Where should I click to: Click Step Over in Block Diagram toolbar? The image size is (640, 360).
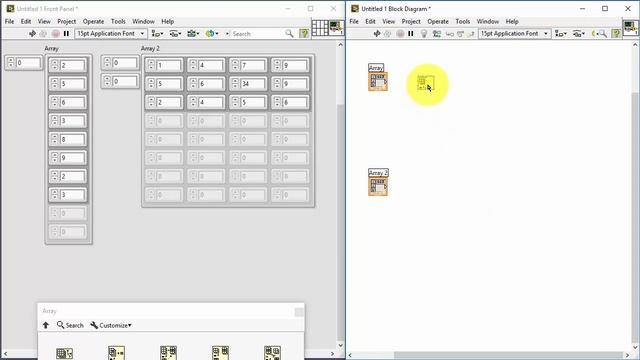coord(460,33)
